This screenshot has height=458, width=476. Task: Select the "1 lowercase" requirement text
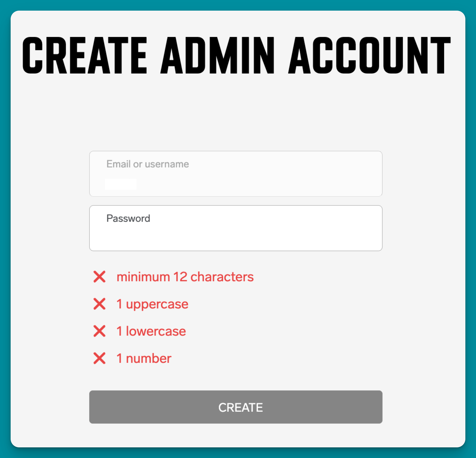(x=151, y=331)
